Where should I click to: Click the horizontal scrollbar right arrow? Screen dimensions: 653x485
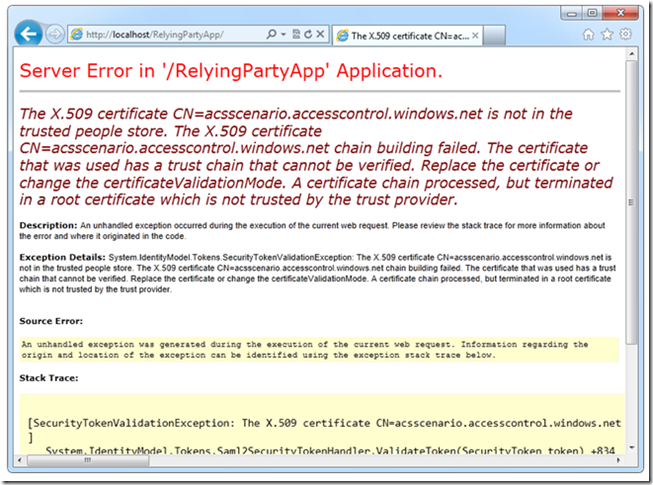(618, 460)
